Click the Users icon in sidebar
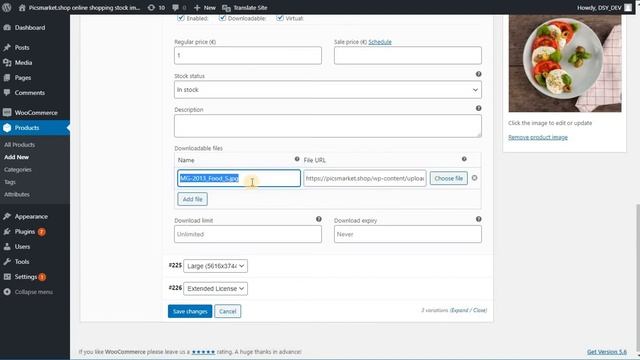The height and width of the screenshot is (360, 640). click(x=7, y=247)
